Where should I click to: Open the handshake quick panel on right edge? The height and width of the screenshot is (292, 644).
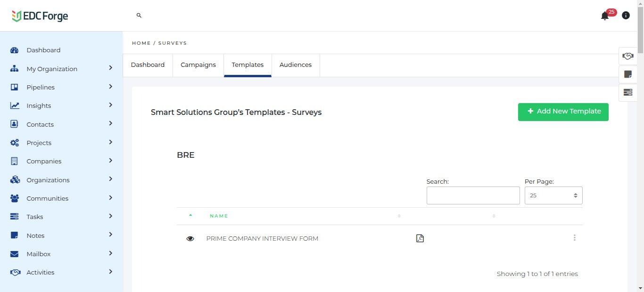628,56
